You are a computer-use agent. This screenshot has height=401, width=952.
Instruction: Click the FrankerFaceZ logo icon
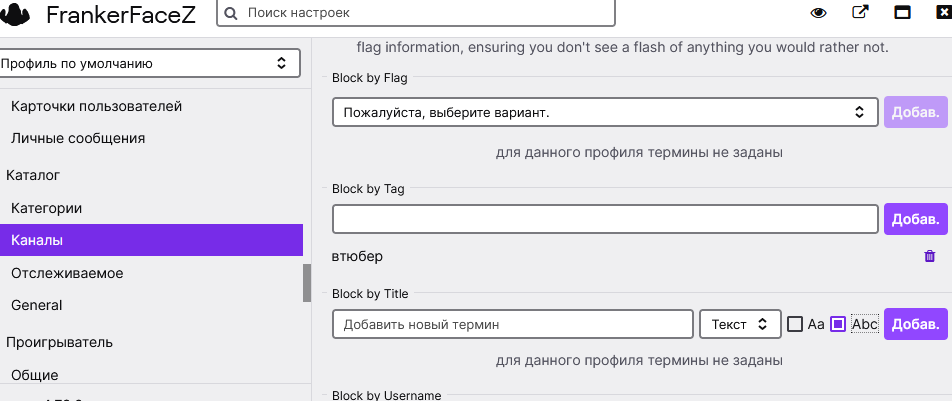tap(17, 15)
